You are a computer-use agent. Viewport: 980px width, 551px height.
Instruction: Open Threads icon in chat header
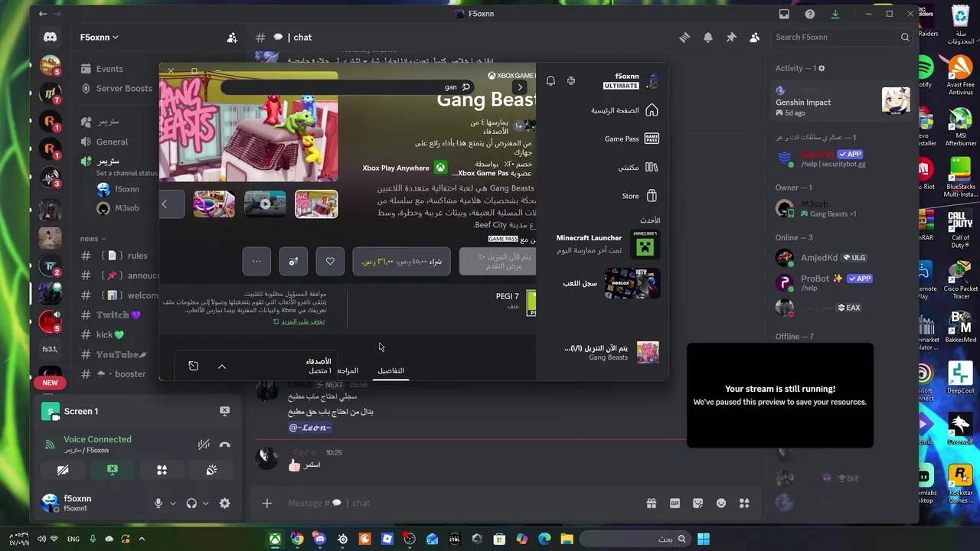pyautogui.click(x=684, y=37)
